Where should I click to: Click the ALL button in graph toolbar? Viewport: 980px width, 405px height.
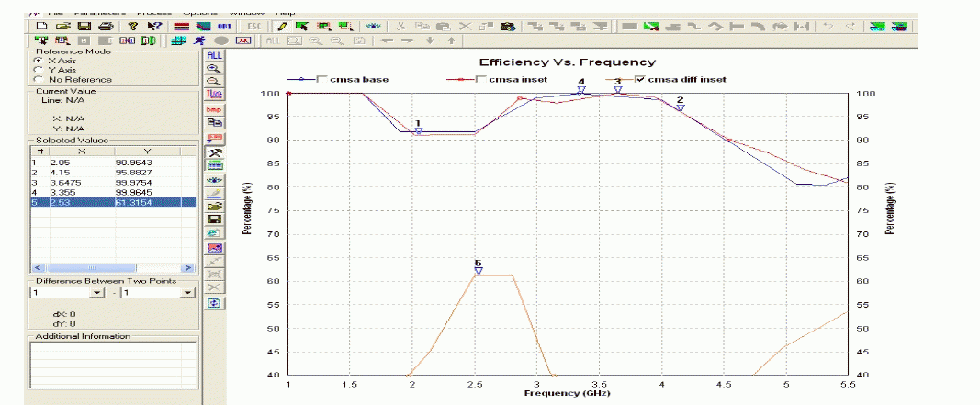(215, 55)
